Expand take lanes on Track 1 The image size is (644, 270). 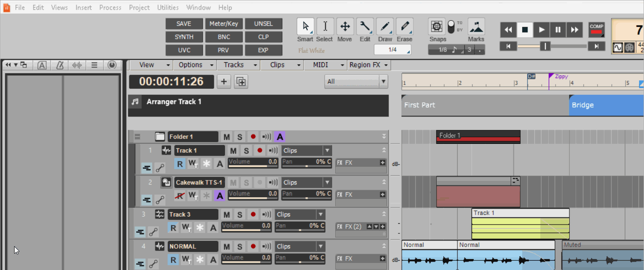(147, 168)
